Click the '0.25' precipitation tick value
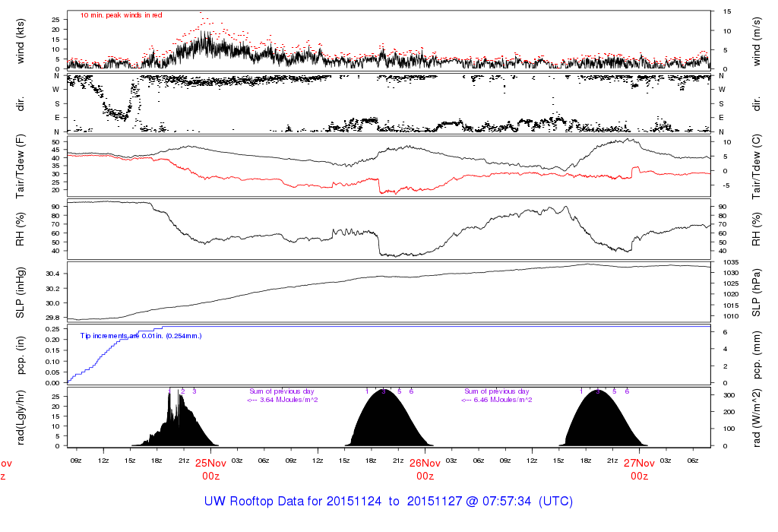This screenshot has height=532, width=778. pos(52,329)
